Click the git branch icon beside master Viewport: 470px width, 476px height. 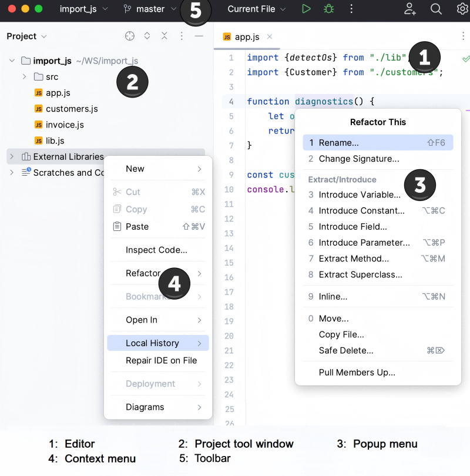[127, 9]
